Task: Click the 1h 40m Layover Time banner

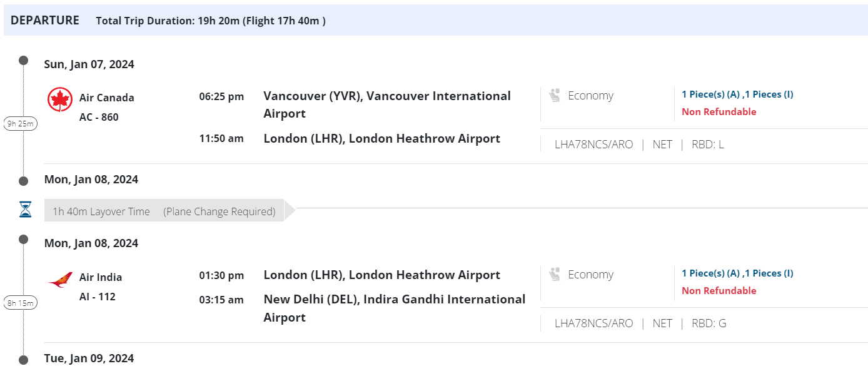Action: point(164,211)
